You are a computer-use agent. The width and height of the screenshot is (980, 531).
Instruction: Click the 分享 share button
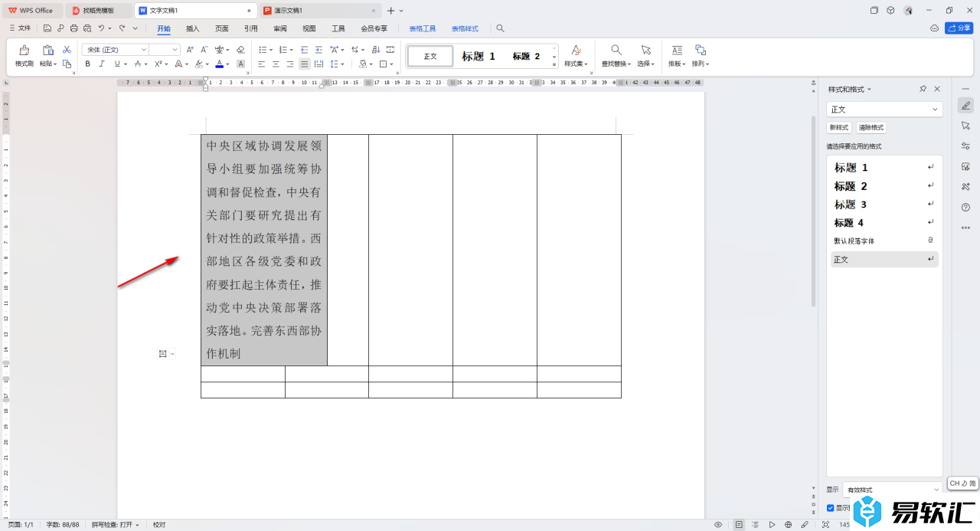point(959,28)
